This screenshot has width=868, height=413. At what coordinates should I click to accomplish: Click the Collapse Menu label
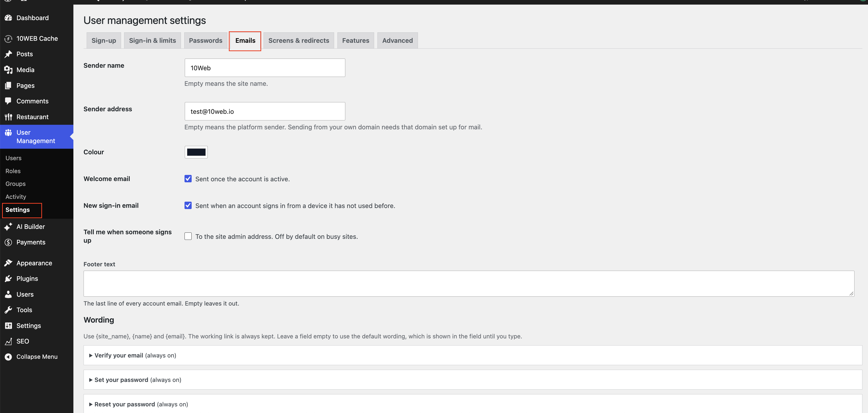pyautogui.click(x=37, y=357)
